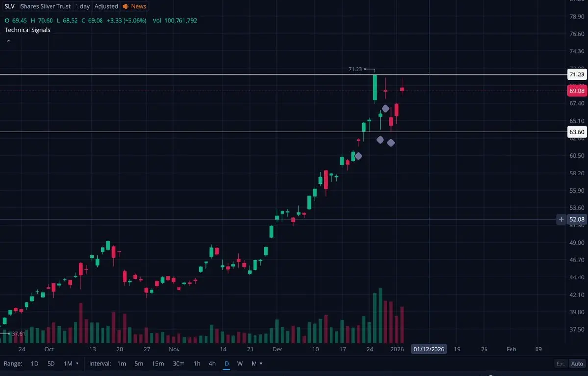Click Vol 100,761,792 readout
The image size is (588, 376).
(x=175, y=20)
